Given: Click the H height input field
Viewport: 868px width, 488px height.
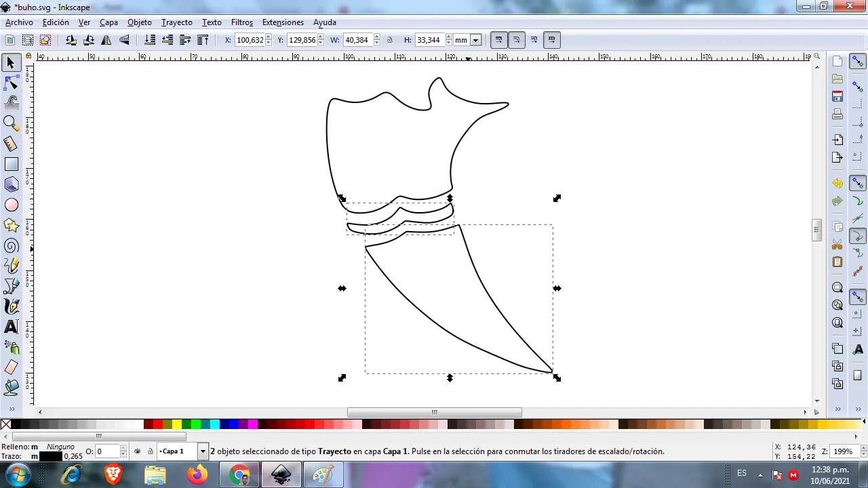Looking at the screenshot, I should coord(429,40).
